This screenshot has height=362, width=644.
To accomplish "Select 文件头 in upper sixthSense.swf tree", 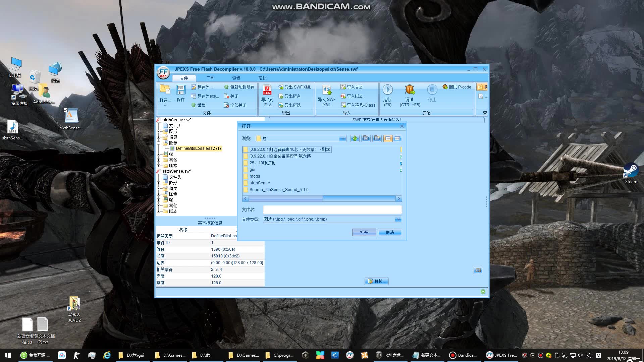I will [x=175, y=126].
